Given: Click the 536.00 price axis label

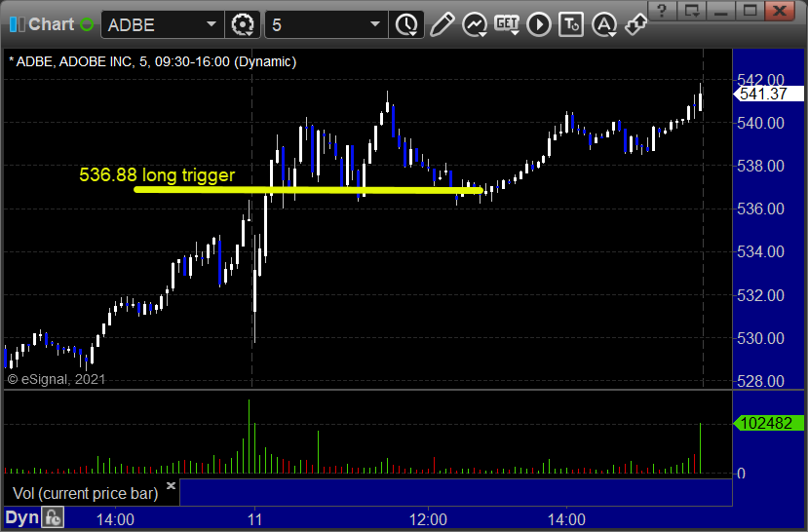Looking at the screenshot, I should 761,209.
